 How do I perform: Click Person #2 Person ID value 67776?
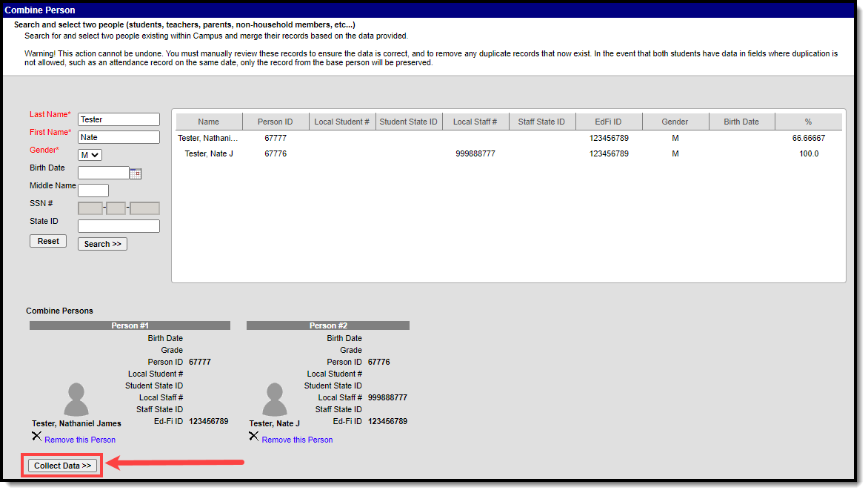point(379,363)
